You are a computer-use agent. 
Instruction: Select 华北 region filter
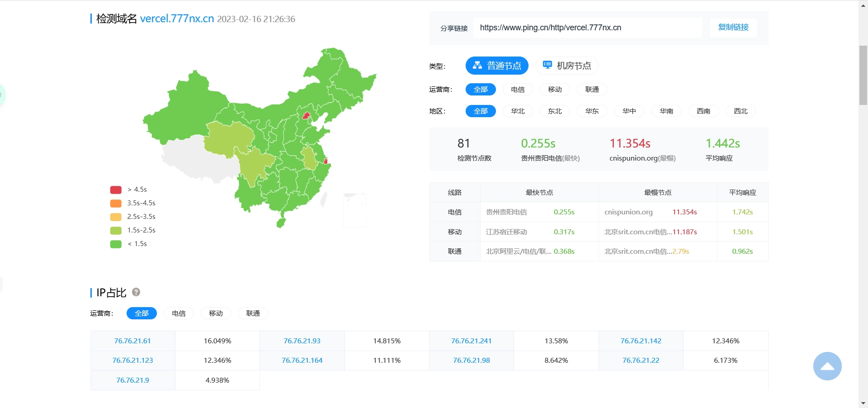[518, 111]
